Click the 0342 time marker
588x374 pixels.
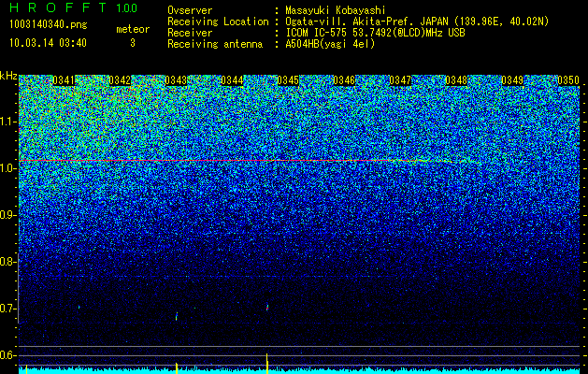click(x=120, y=80)
